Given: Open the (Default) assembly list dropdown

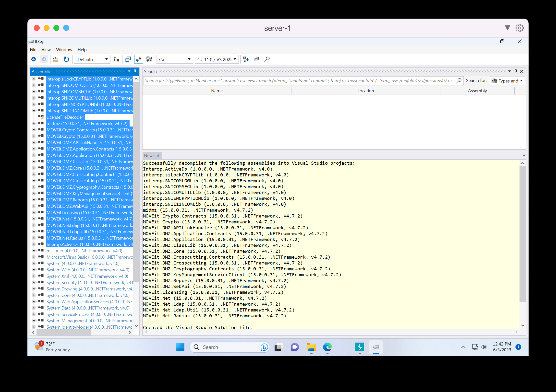Looking at the screenshot, I should [x=92, y=59].
